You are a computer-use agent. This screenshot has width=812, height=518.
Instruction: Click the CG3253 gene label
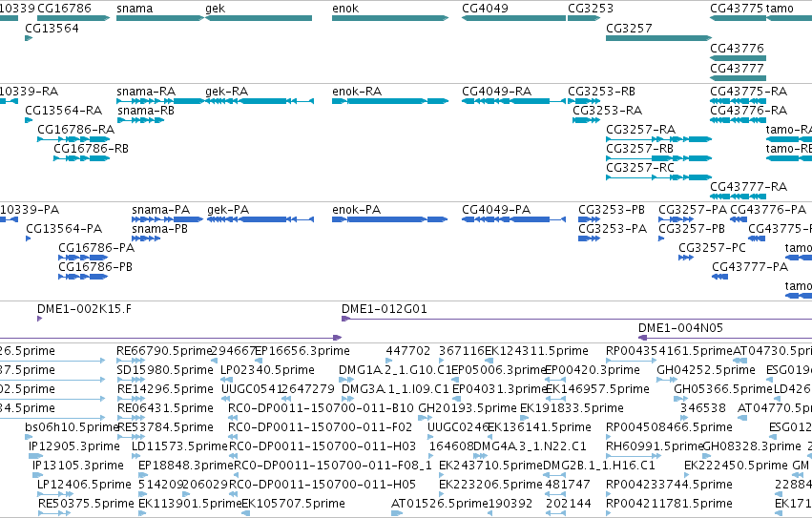(591, 9)
